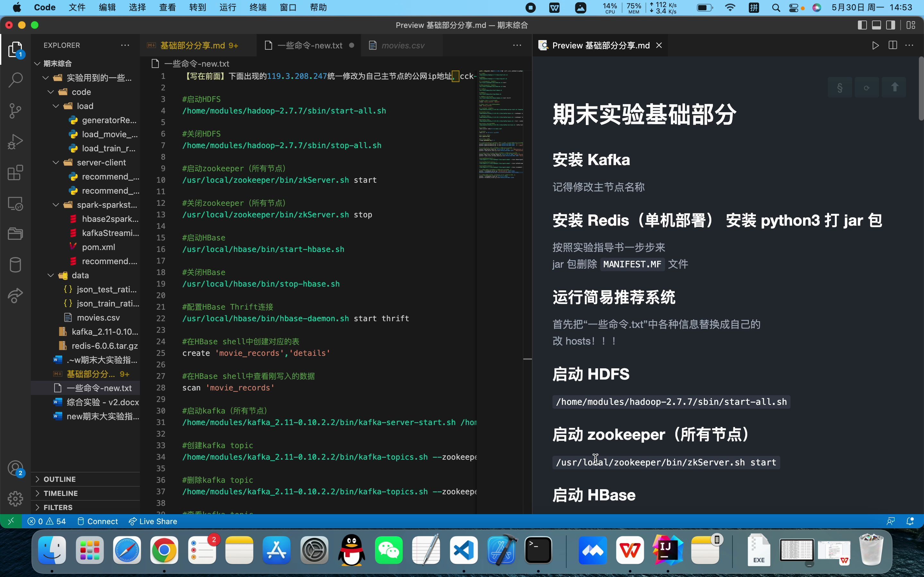The width and height of the screenshot is (924, 577).
Task: Open Run and Debug view
Action: 15,142
